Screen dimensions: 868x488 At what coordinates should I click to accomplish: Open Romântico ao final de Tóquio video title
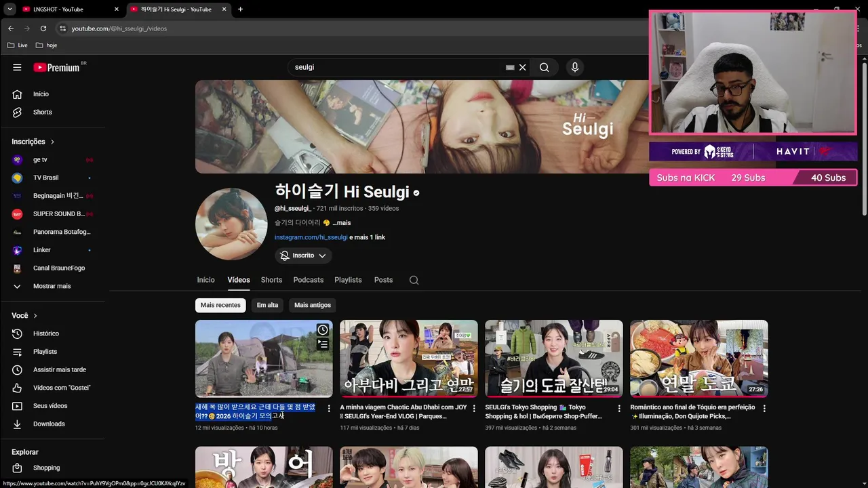pyautogui.click(x=693, y=412)
